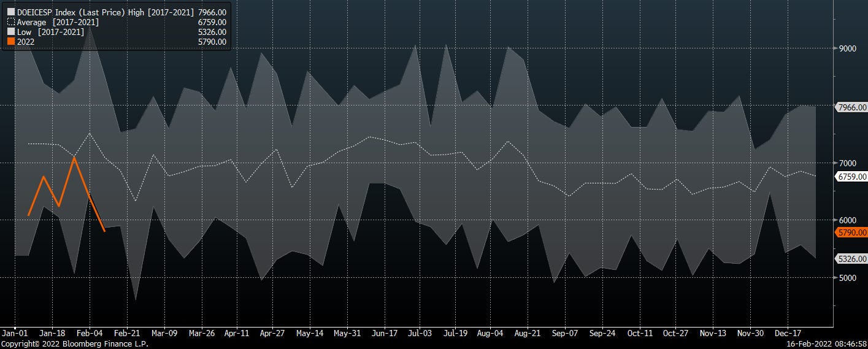
Task: Click the May-31 date label
Action: click(x=347, y=334)
